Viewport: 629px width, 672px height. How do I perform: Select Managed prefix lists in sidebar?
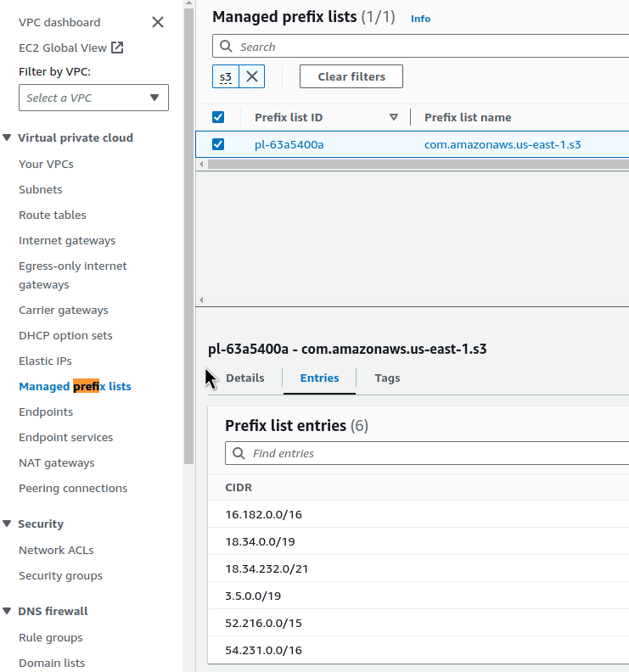75,387
